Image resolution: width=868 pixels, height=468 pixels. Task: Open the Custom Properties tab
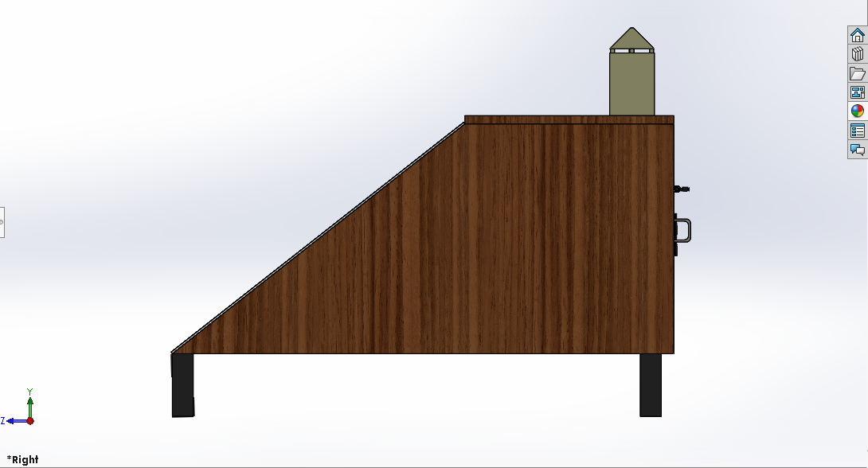(858, 131)
